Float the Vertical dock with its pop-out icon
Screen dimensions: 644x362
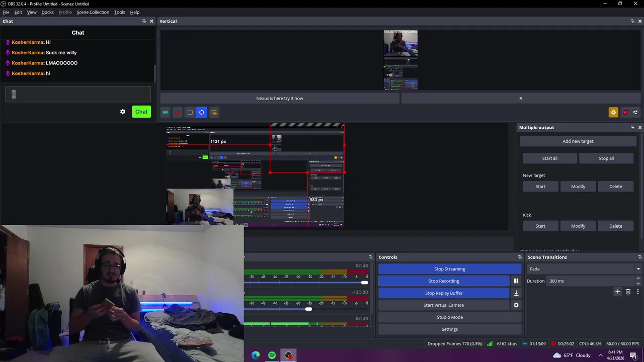coord(632,21)
